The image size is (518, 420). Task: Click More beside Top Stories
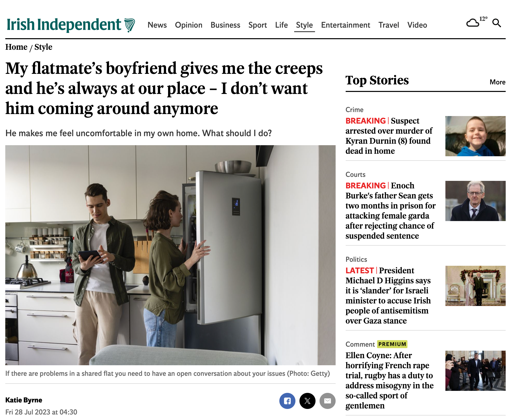[x=497, y=82]
